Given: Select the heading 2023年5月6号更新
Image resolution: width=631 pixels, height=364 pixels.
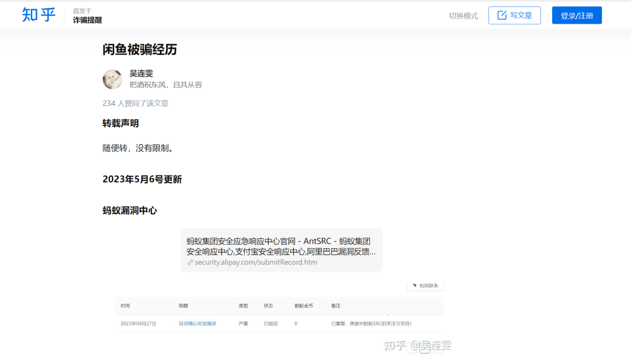Looking at the screenshot, I should pos(142,179).
